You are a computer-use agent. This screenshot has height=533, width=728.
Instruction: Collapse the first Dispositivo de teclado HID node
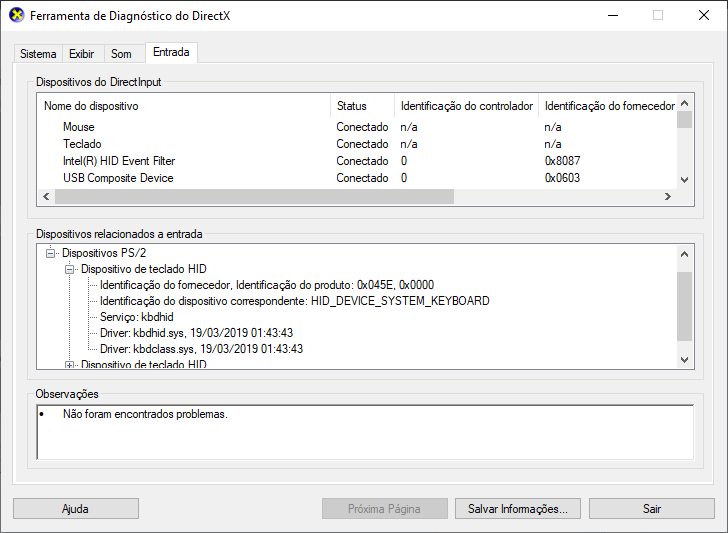coord(70,269)
